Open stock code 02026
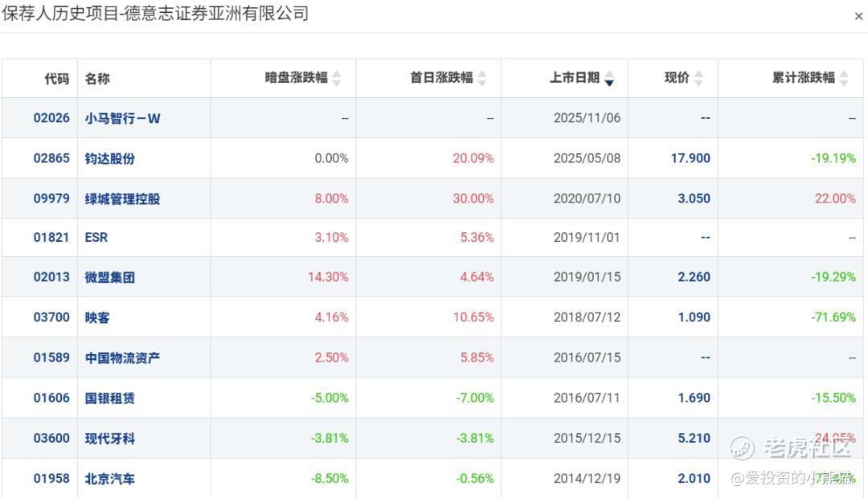The width and height of the screenshot is (868, 498). [51, 118]
